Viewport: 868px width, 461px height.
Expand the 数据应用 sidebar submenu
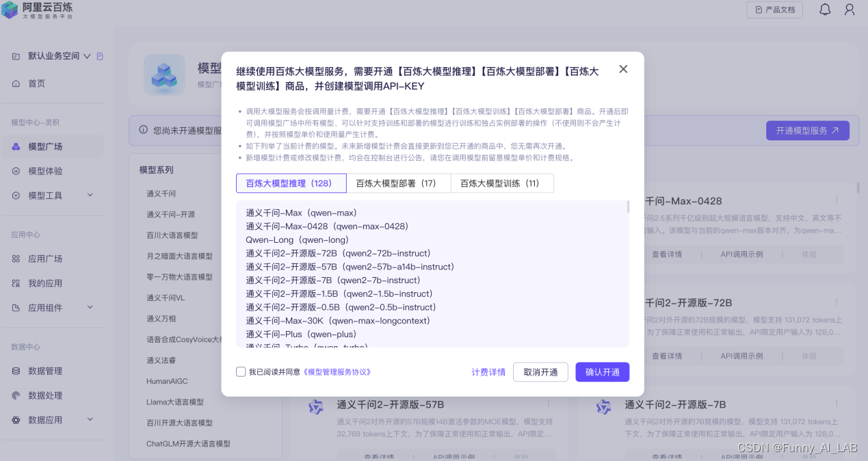(90, 420)
